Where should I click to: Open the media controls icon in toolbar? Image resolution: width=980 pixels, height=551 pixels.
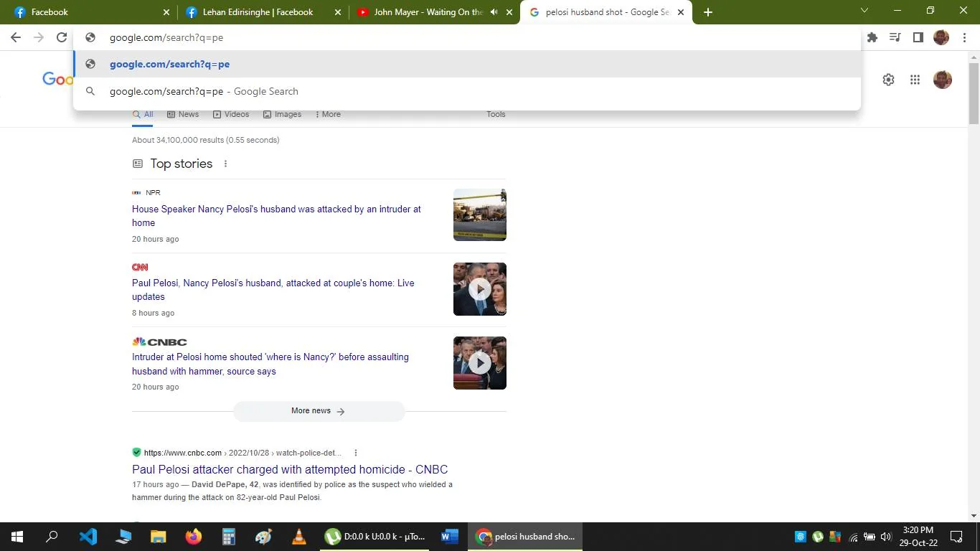895,37
